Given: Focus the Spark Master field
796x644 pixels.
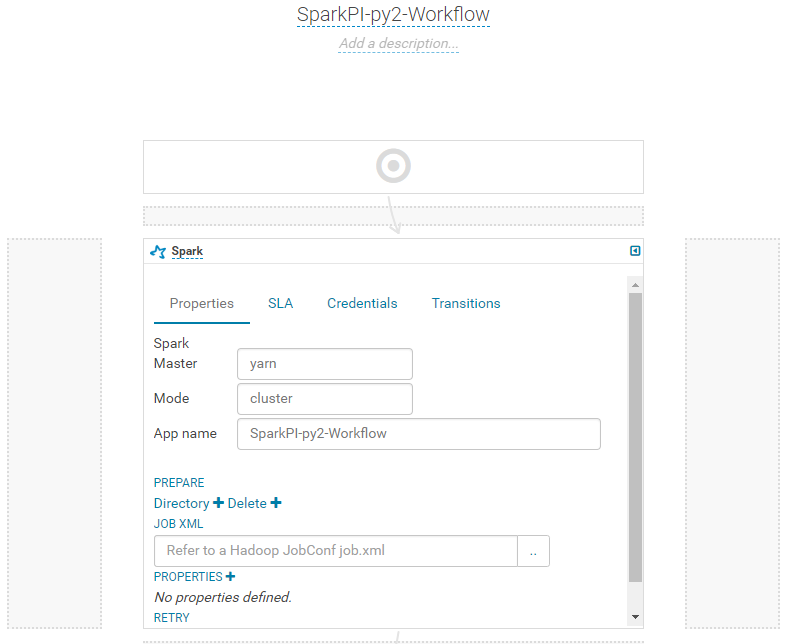Looking at the screenshot, I should (x=325, y=364).
